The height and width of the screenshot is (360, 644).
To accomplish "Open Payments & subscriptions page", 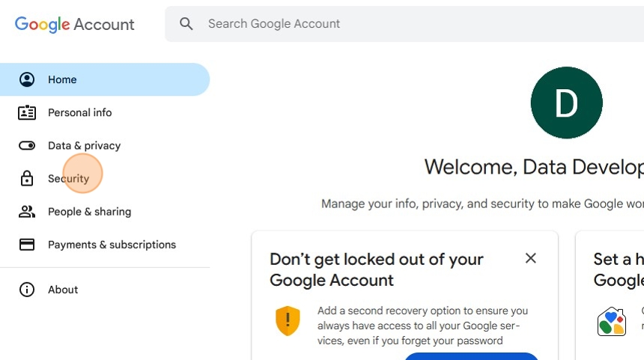I will [x=112, y=245].
